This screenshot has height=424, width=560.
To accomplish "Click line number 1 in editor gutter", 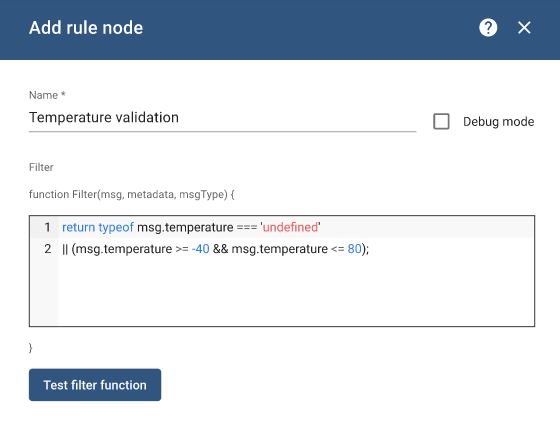I will click(x=48, y=227).
